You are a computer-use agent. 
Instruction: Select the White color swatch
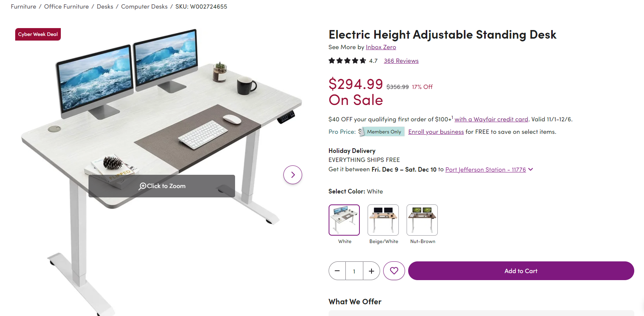point(344,220)
